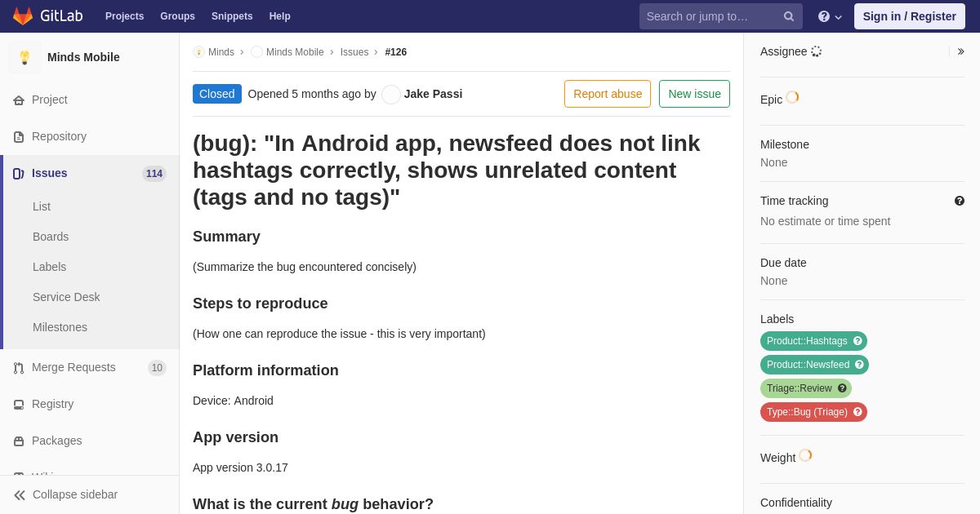Click the Sign in / Register button

pyautogui.click(x=910, y=16)
